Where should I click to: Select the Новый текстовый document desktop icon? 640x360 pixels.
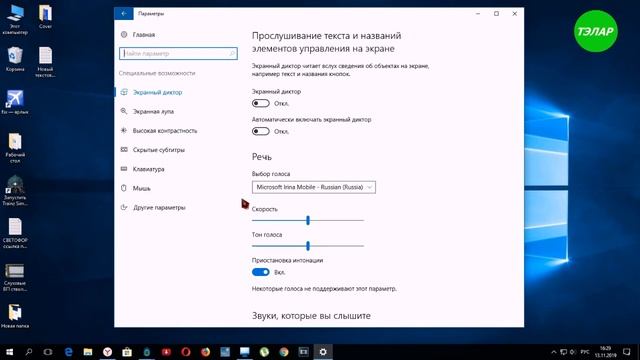tap(45, 62)
